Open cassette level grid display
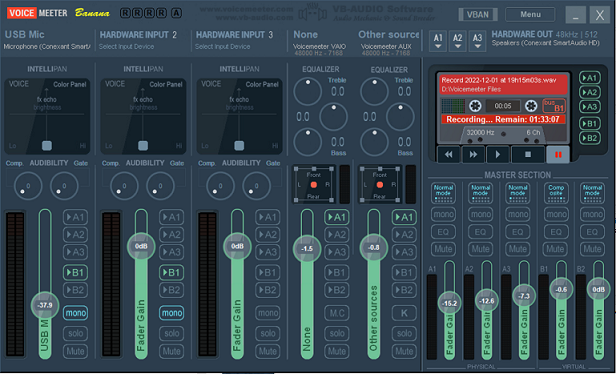 [x=453, y=106]
